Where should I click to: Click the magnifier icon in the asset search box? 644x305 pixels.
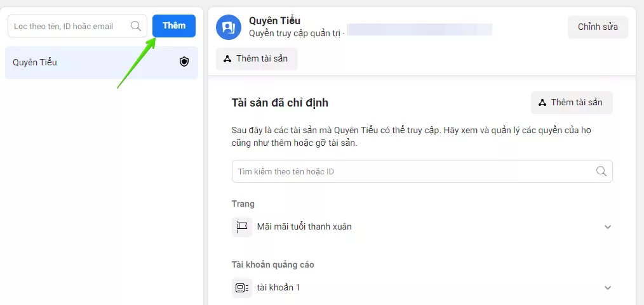point(601,171)
